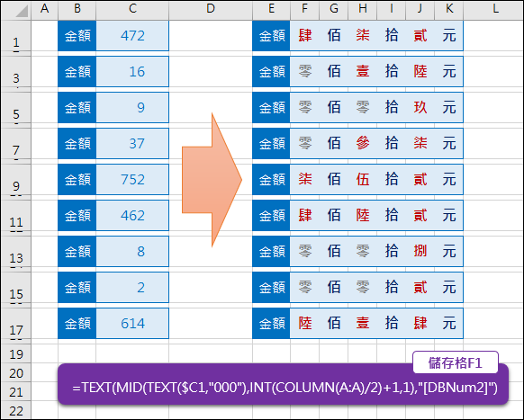The image size is (524, 420).
Task: Click the cell containing 37
Action: coord(132,144)
